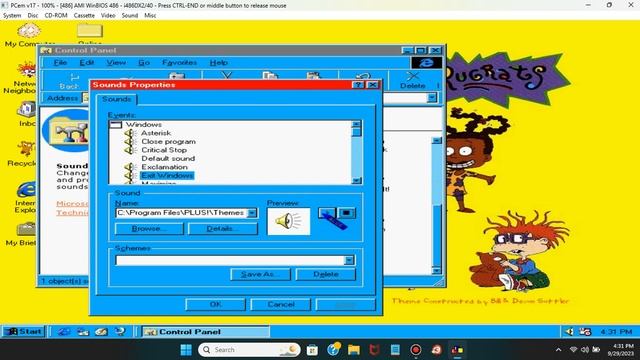Click the speaker preview icon
Image resolution: width=640 pixels, height=360 pixels.
(289, 221)
